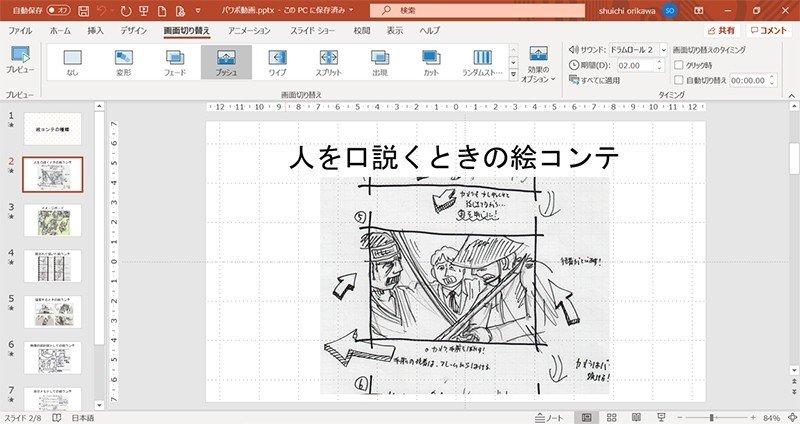This screenshot has width=800, height=424.
Task: Select the フェード transition
Action: (x=174, y=62)
